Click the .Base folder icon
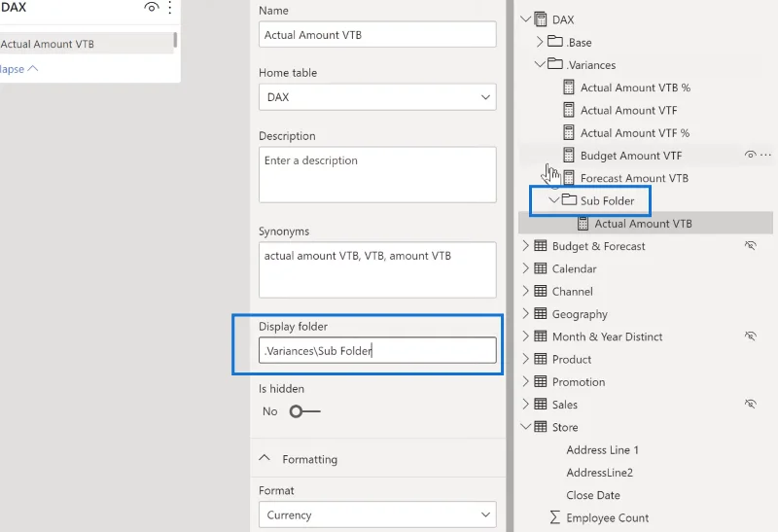Image resolution: width=778 pixels, height=532 pixels. (554, 41)
